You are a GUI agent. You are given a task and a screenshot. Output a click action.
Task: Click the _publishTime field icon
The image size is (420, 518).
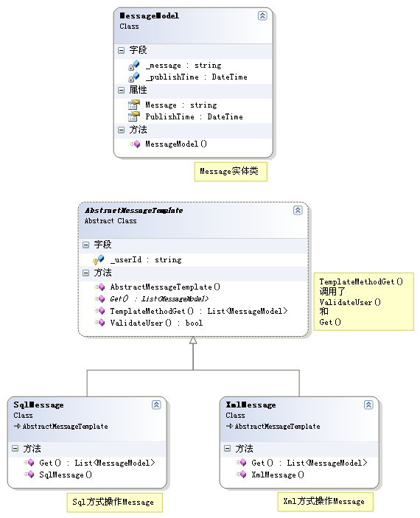(134, 77)
